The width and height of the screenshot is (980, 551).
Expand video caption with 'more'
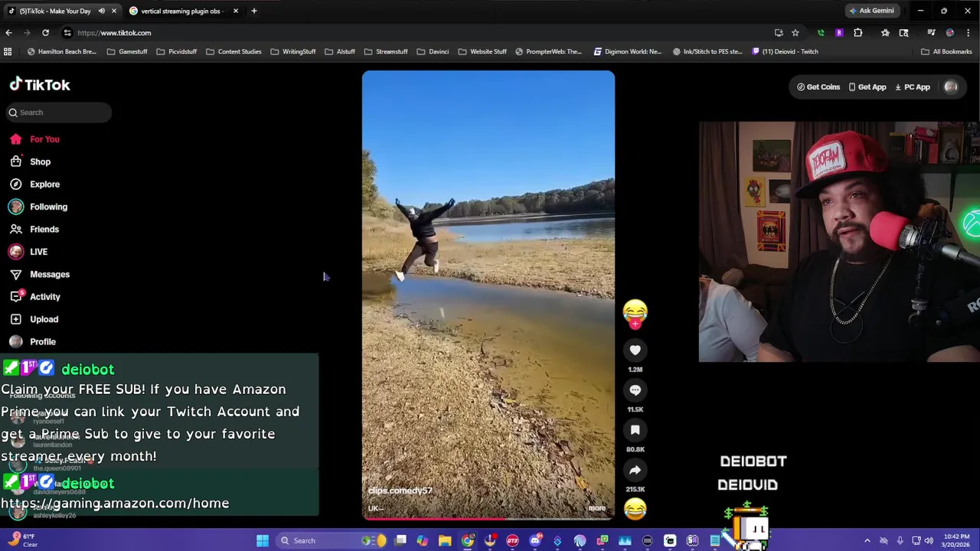point(596,508)
